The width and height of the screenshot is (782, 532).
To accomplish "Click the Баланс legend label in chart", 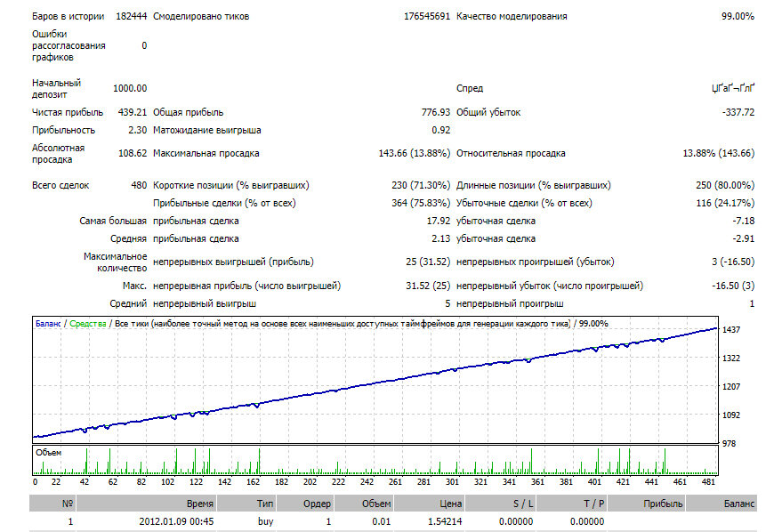I will 48,324.
